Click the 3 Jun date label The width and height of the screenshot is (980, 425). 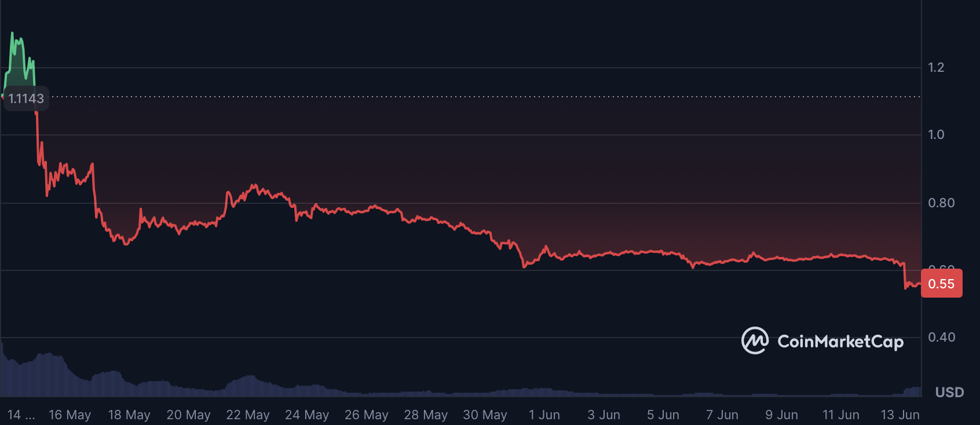[604, 415]
